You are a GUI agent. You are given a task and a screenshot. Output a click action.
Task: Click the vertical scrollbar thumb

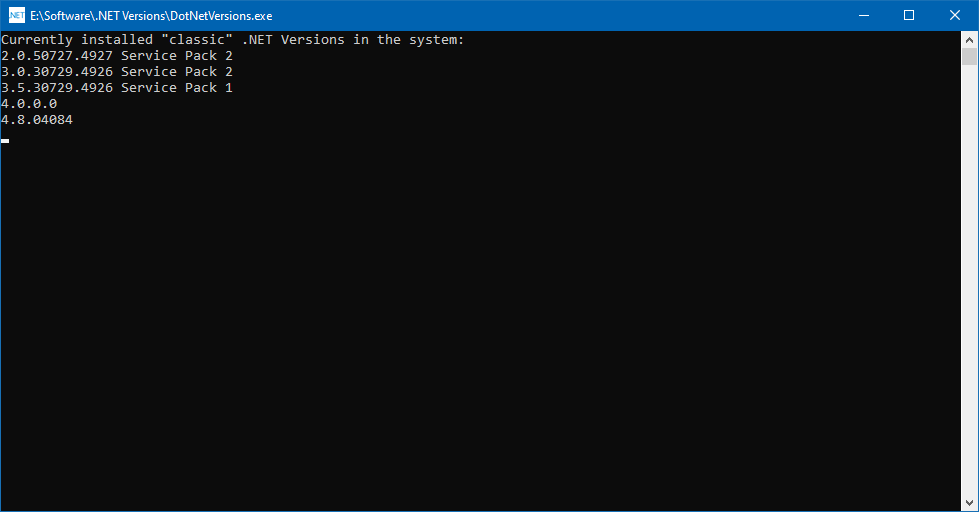(969, 57)
